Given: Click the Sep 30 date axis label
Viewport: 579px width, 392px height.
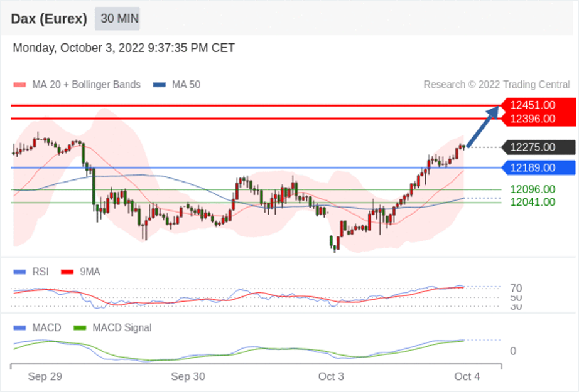Looking at the screenshot, I should click(188, 376).
